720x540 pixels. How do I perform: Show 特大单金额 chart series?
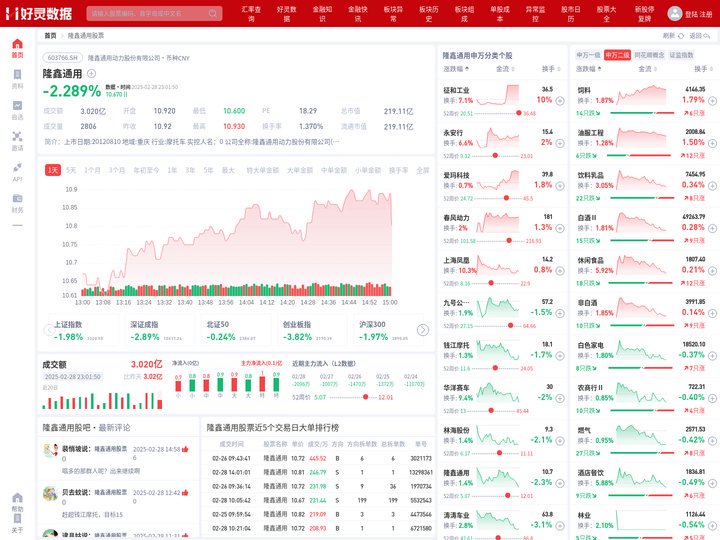point(262,170)
